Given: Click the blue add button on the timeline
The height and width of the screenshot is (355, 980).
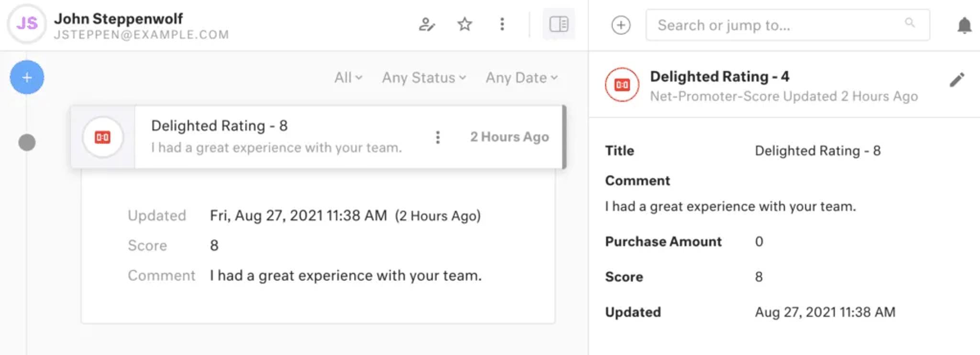Looking at the screenshot, I should [x=27, y=77].
